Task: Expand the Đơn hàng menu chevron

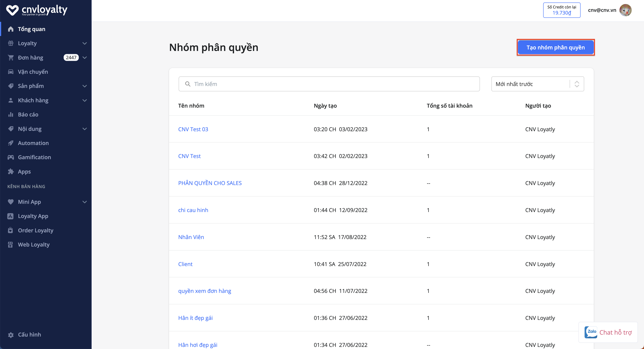Action: pos(85,57)
